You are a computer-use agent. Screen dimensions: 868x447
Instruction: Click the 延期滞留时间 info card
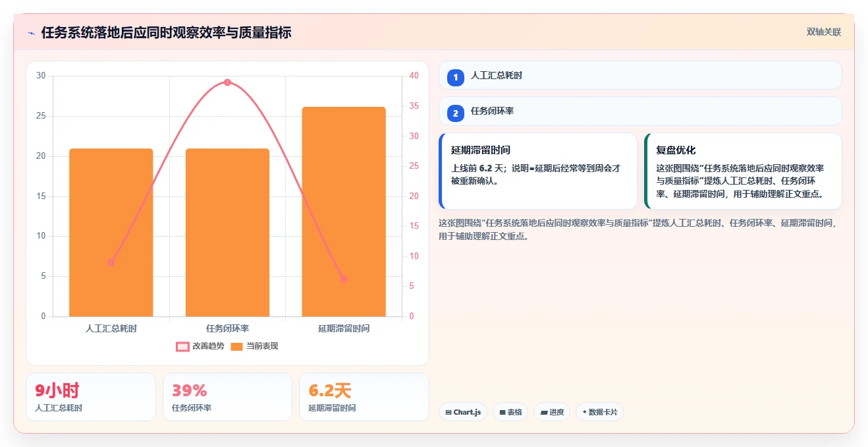click(538, 171)
